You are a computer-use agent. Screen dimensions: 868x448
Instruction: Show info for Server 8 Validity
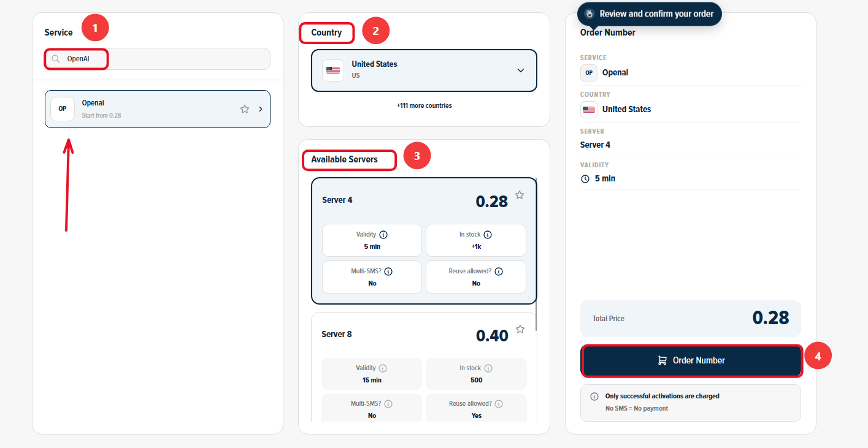tap(383, 368)
